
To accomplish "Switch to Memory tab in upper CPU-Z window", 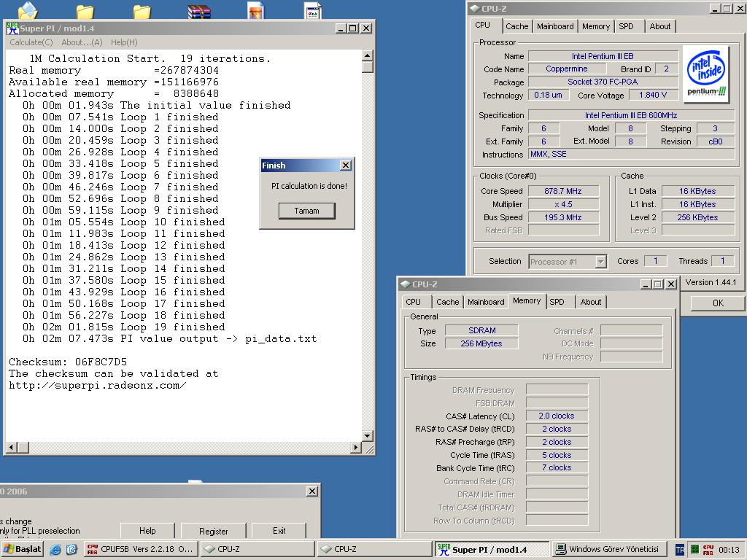I will click(595, 27).
